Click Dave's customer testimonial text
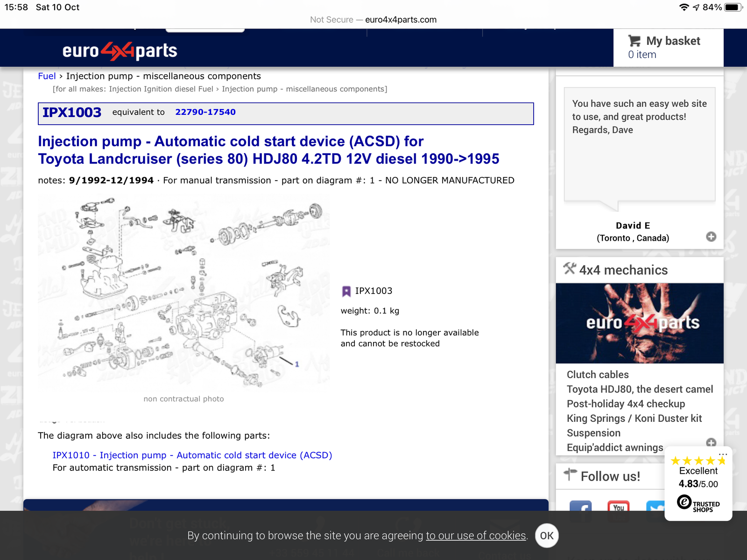747x560 pixels. click(x=640, y=117)
